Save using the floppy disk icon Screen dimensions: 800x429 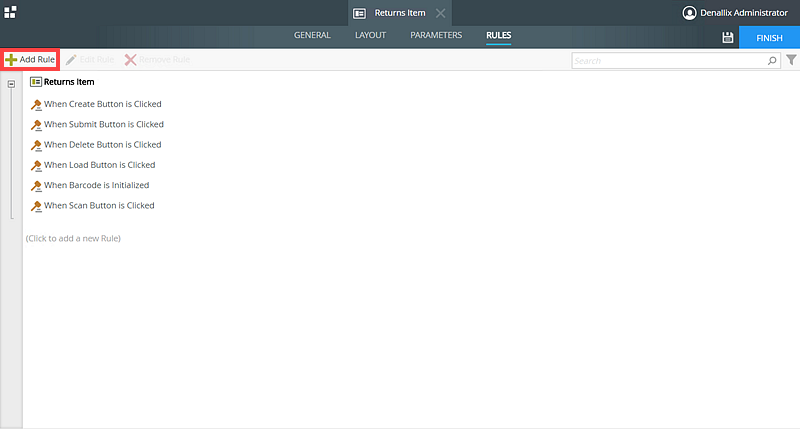pos(728,37)
